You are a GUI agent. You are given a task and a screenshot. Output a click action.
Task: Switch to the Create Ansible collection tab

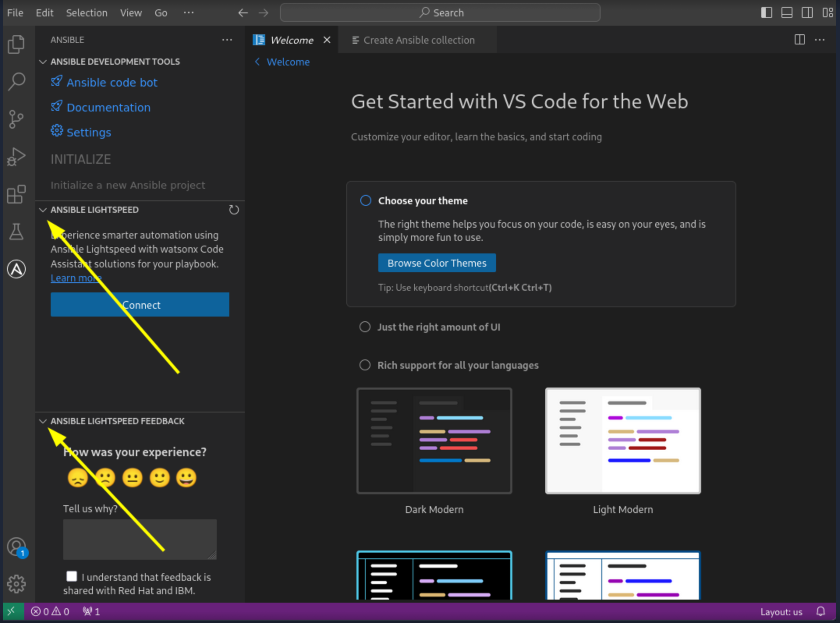click(x=418, y=40)
